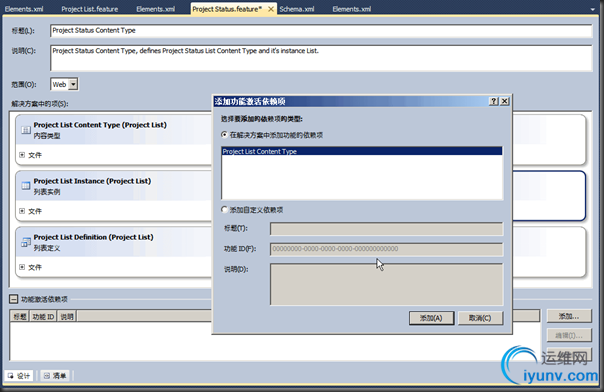Click the feature ID column header
The height and width of the screenshot is (392, 604).
[x=43, y=317]
